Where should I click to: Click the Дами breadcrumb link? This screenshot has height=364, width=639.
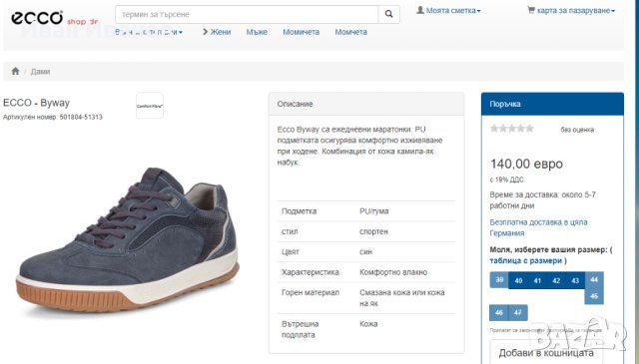coord(40,72)
